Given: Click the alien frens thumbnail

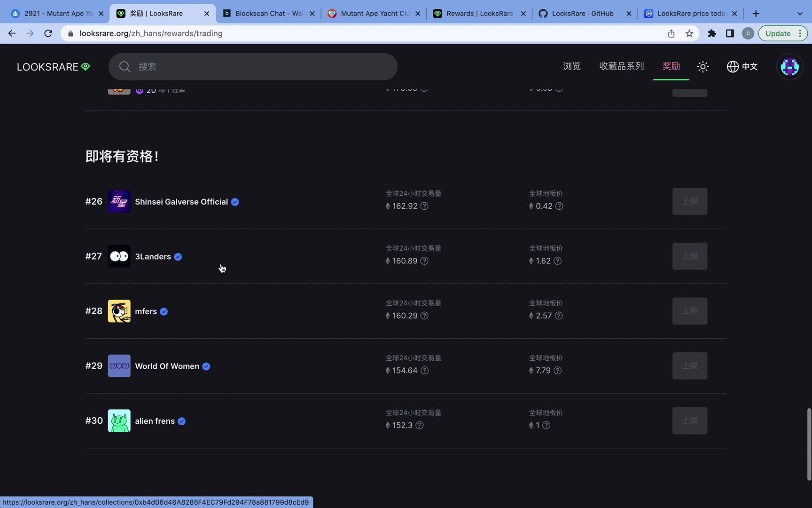Looking at the screenshot, I should pos(119,421).
